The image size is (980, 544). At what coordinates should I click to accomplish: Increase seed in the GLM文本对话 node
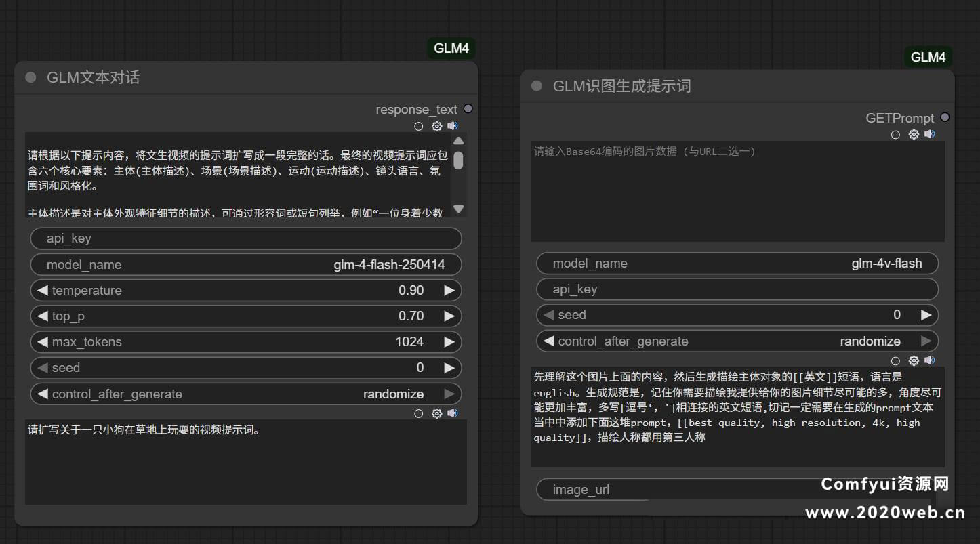pyautogui.click(x=449, y=368)
